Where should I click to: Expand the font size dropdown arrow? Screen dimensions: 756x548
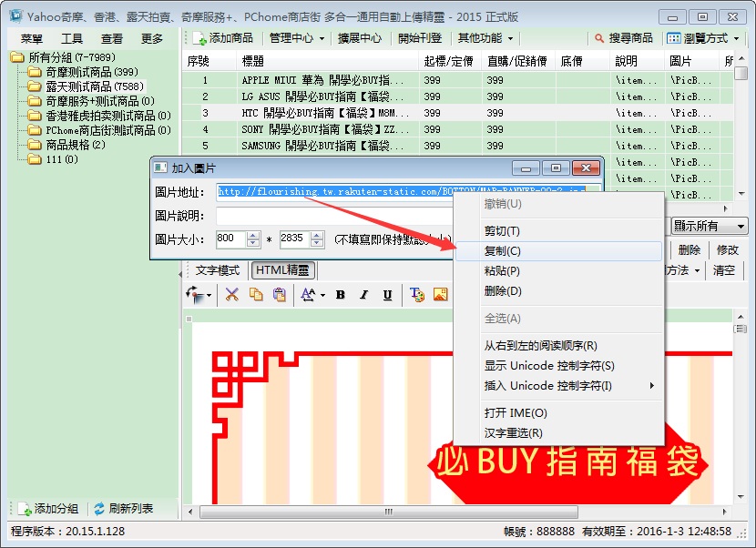click(x=322, y=295)
